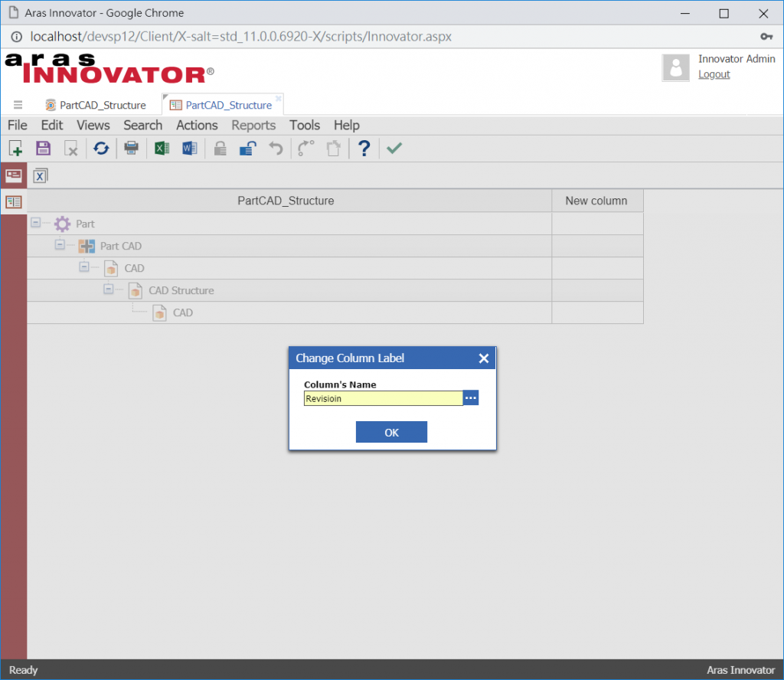Screen dimensions: 784x680
Task: Select the Part CAD tree row label
Action: point(121,246)
